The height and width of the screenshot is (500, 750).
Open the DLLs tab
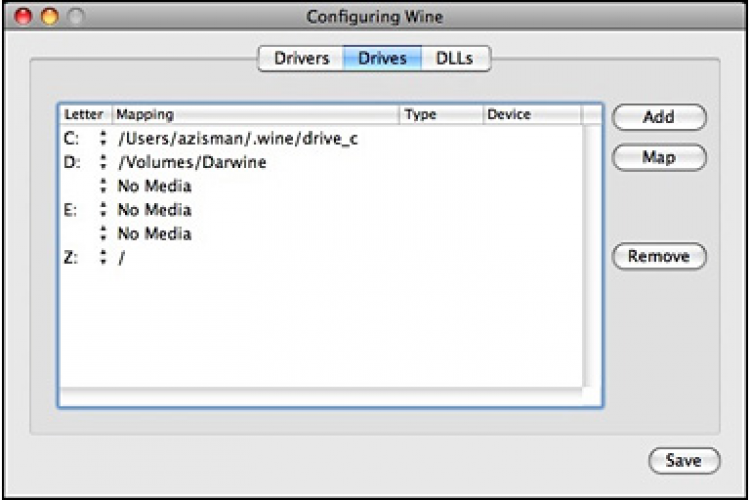pos(455,58)
